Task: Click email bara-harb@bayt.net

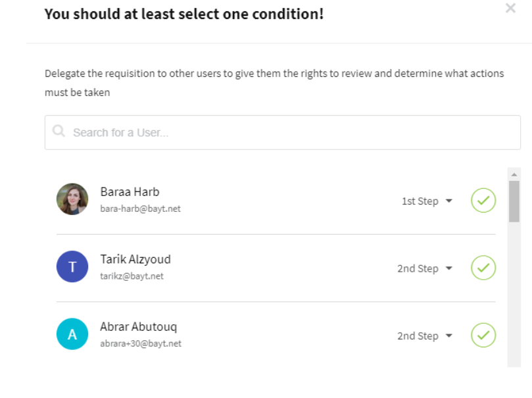Action: [x=140, y=209]
